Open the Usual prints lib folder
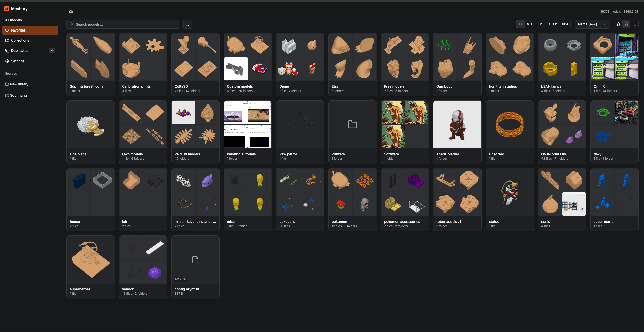644x332 pixels. point(562,132)
